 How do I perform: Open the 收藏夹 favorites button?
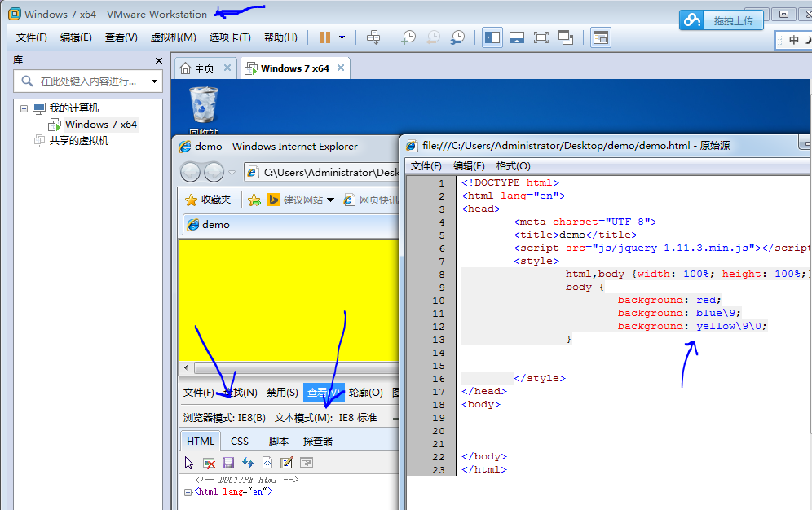click(x=208, y=200)
